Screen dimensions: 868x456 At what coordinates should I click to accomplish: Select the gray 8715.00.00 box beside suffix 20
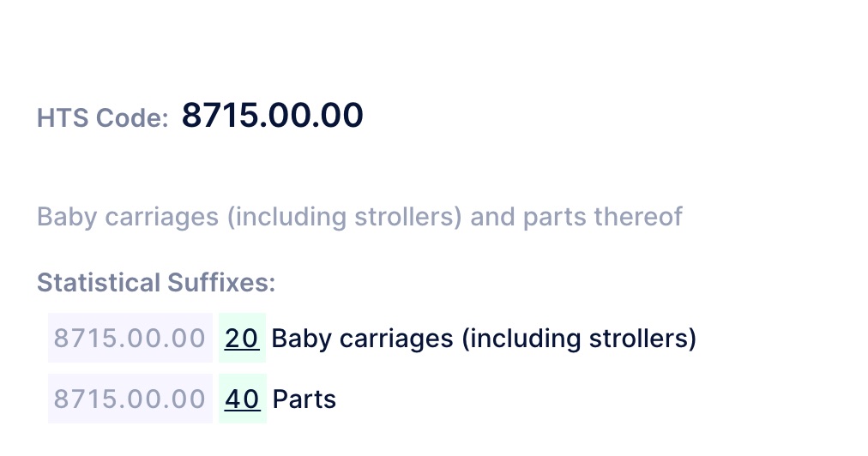[130, 339]
